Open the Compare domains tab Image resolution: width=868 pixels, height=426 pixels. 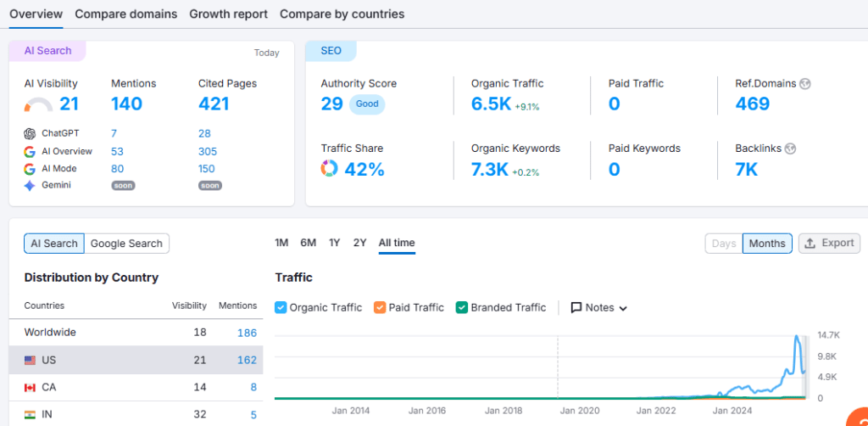[x=126, y=14]
